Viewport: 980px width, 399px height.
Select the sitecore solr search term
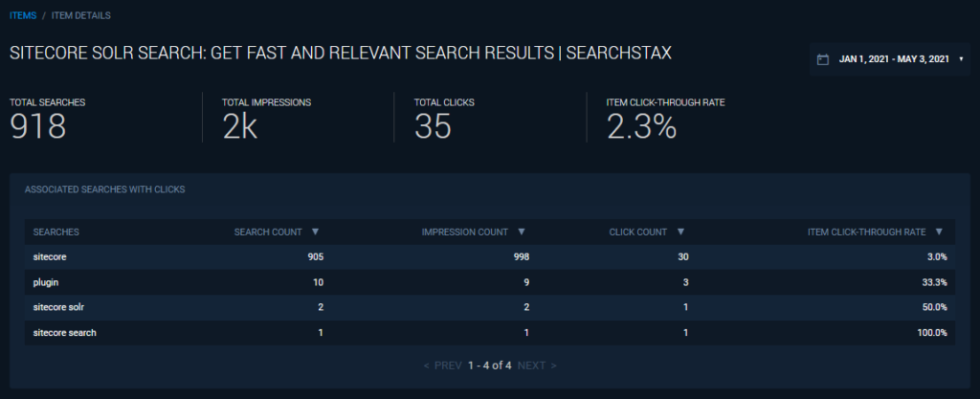(x=58, y=307)
